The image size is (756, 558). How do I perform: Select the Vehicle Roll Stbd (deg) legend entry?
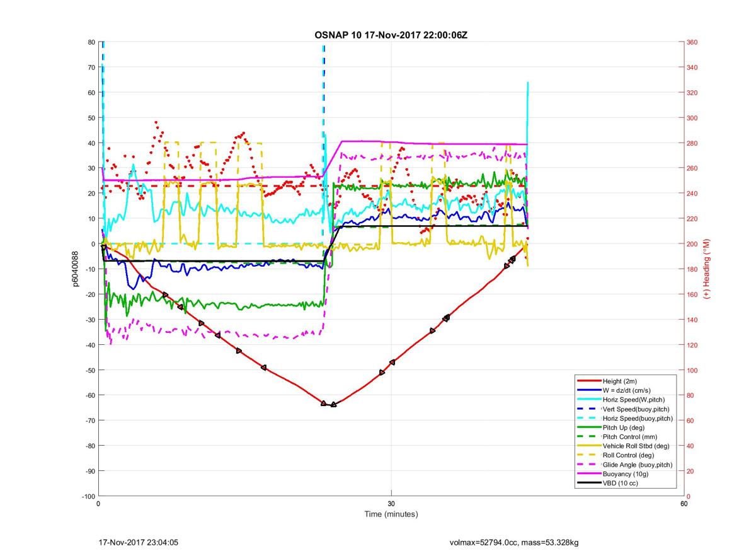coord(636,446)
